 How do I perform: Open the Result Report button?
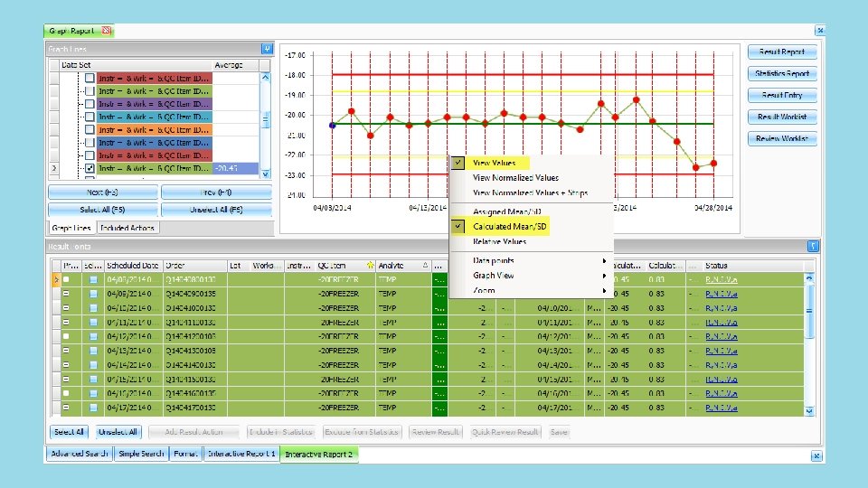pyautogui.click(x=781, y=52)
